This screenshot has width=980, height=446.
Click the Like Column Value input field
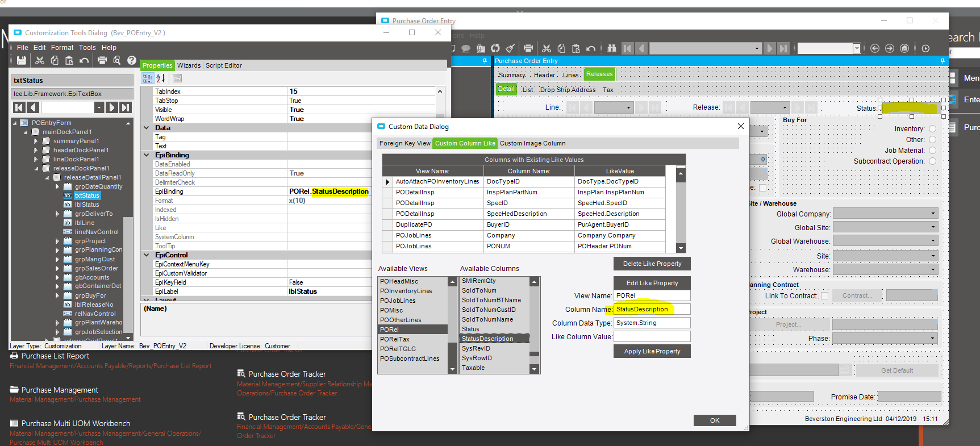(652, 336)
